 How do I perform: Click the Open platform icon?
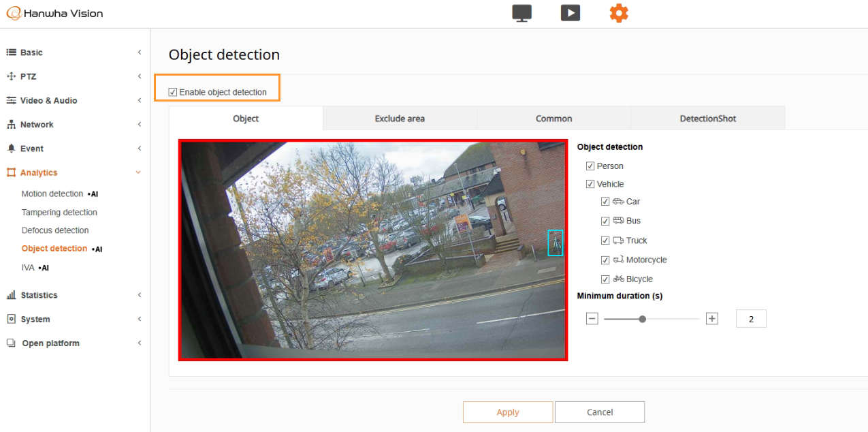pyautogui.click(x=11, y=343)
